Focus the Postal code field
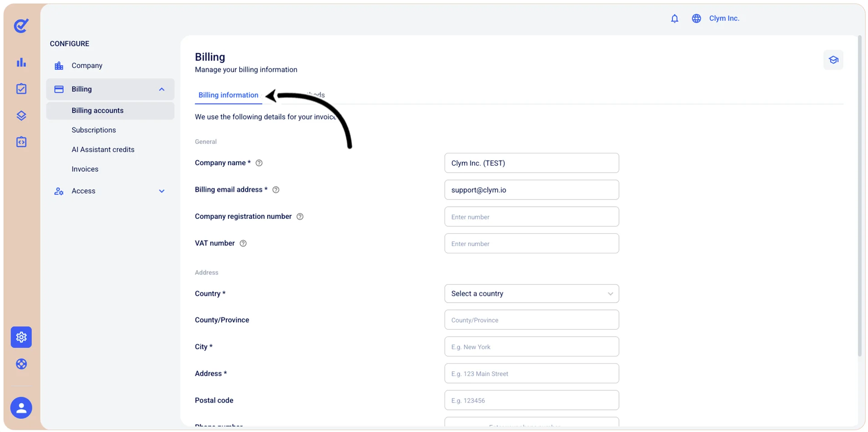This screenshot has height=432, width=868. click(x=532, y=400)
